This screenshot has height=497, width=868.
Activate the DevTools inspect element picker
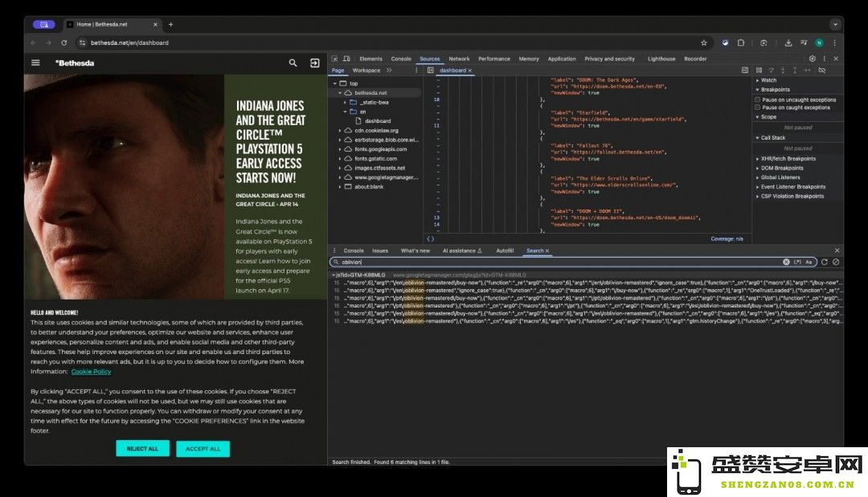point(335,59)
